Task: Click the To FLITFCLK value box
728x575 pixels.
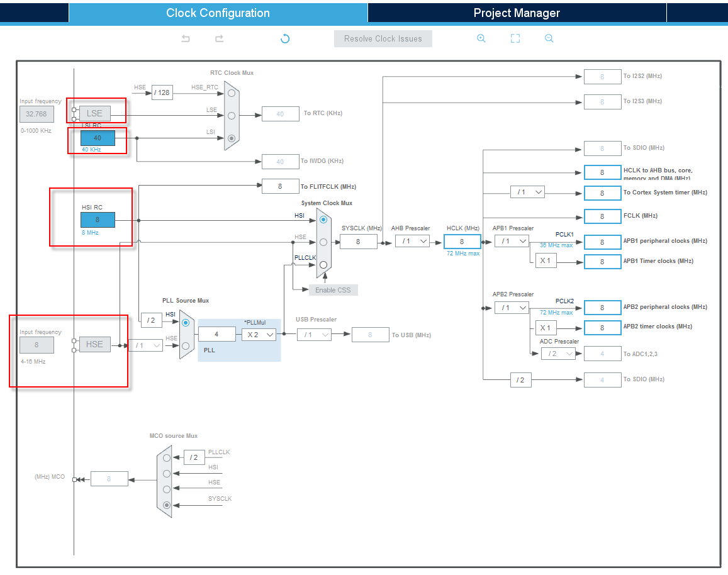Action: (281, 186)
